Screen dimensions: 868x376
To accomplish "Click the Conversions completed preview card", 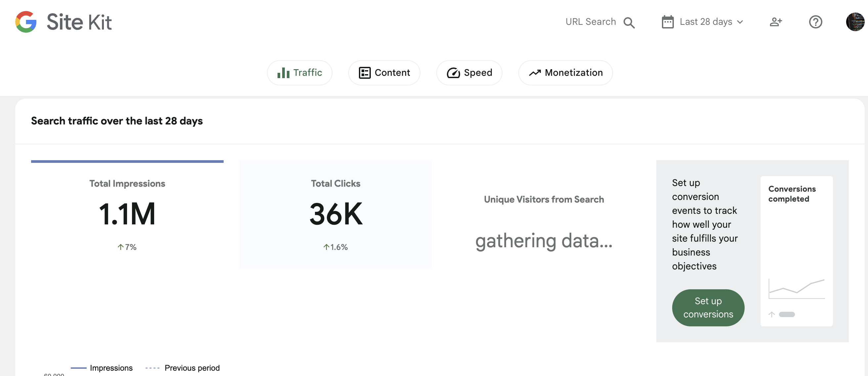I will pyautogui.click(x=796, y=251).
